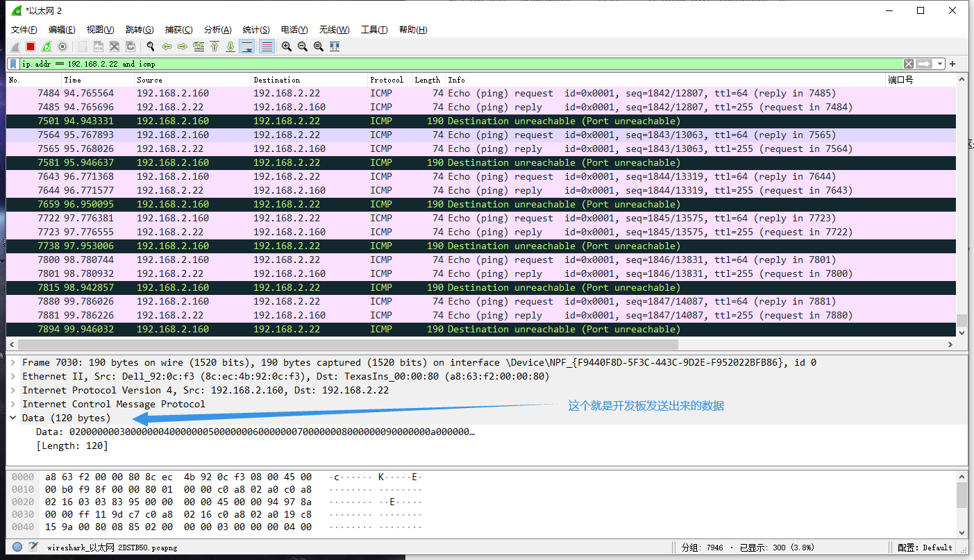Open the 跳转(G) menu
Image resolution: width=974 pixels, height=560 pixels.
(140, 30)
